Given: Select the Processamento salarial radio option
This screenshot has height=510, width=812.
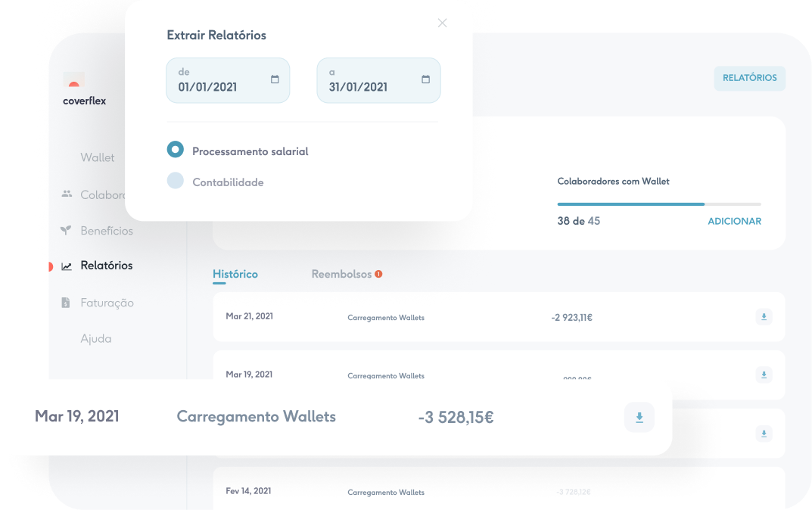Looking at the screenshot, I should 176,150.
